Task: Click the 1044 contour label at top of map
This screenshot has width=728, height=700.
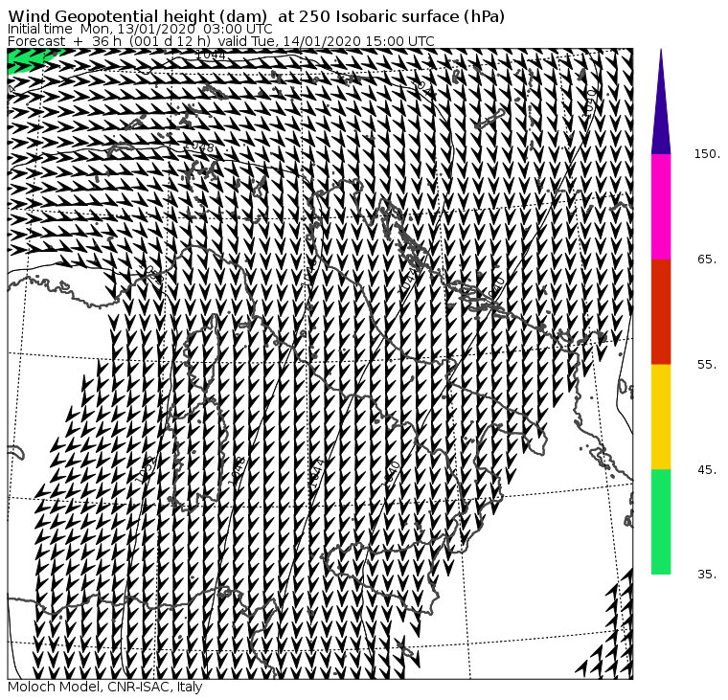Action: coord(211,56)
